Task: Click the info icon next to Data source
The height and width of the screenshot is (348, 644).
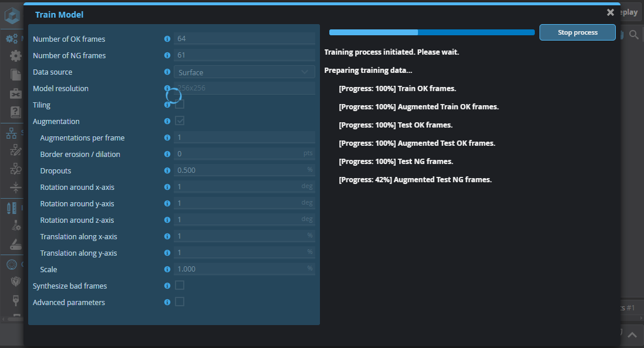Action: point(167,72)
